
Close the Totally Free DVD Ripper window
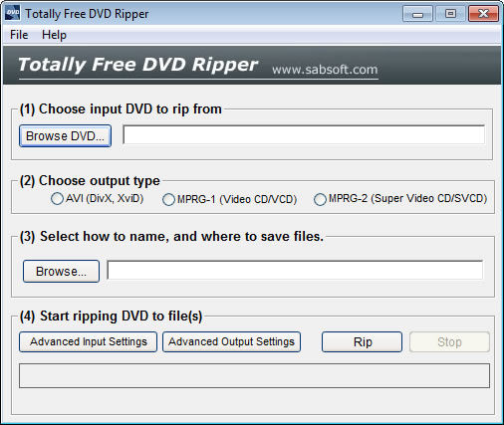click(483, 14)
